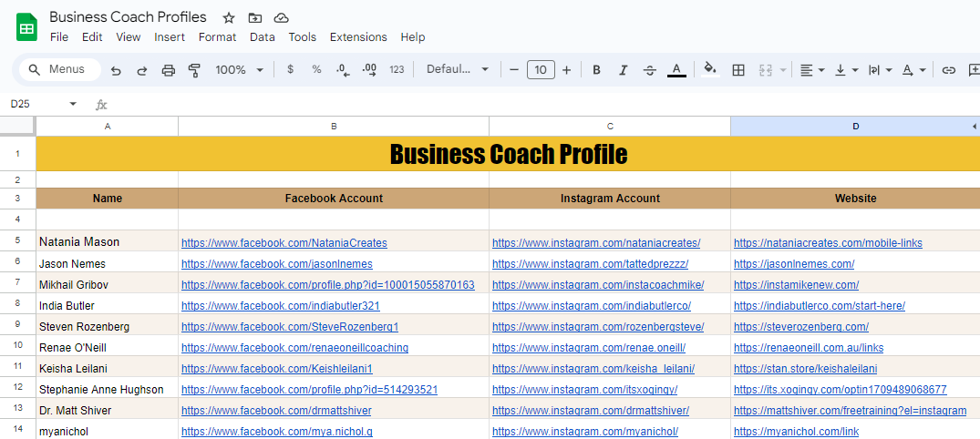Increase font size with plus button
The image size is (980, 439).
566,70
